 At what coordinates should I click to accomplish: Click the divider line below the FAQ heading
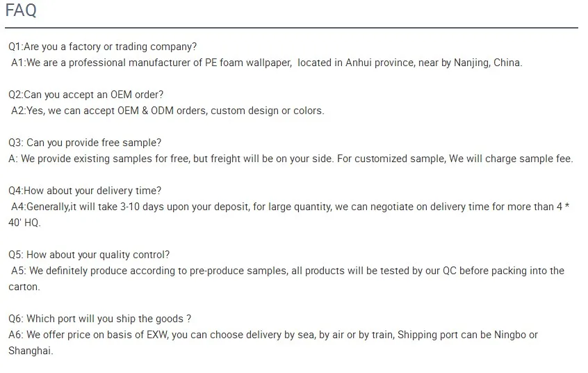291,28
